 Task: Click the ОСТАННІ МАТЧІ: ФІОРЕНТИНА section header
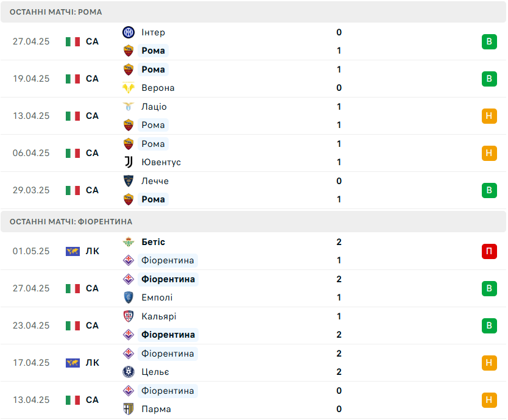253,221
